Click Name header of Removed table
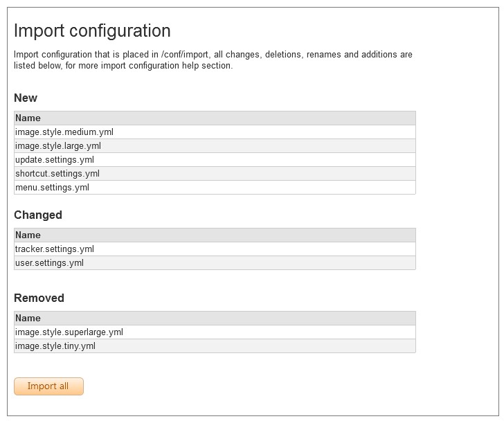The image size is (504, 421). 28,318
